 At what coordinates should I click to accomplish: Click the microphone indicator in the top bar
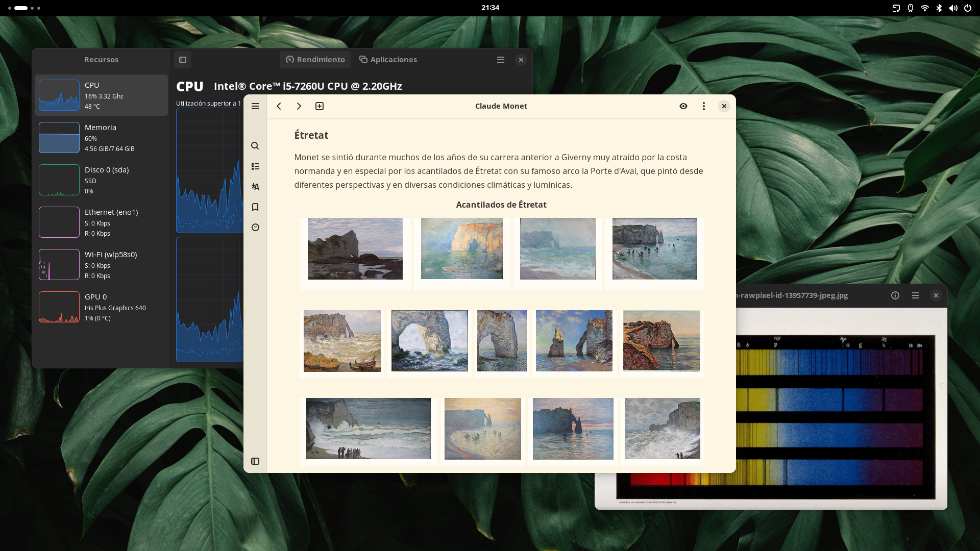click(911, 8)
